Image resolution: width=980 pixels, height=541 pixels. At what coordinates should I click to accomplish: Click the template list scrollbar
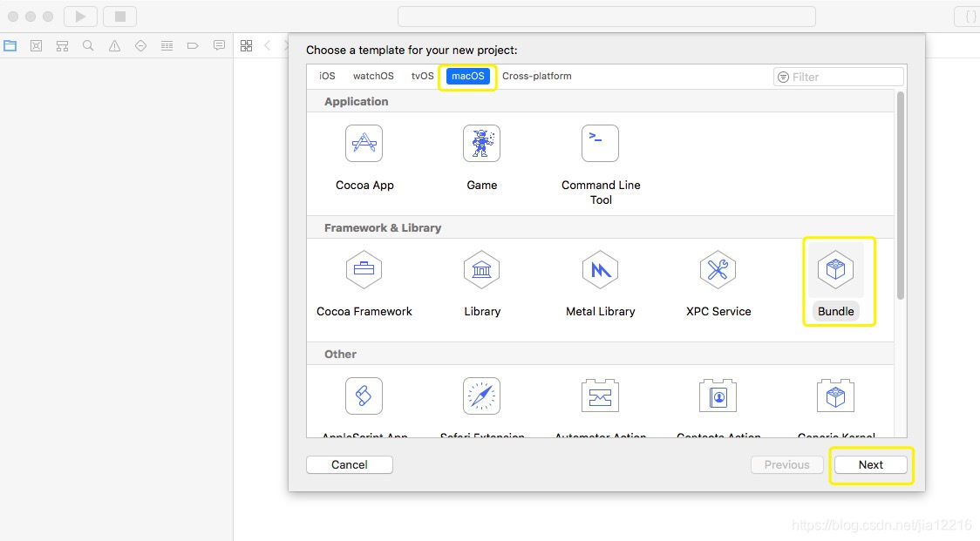pyautogui.click(x=901, y=195)
